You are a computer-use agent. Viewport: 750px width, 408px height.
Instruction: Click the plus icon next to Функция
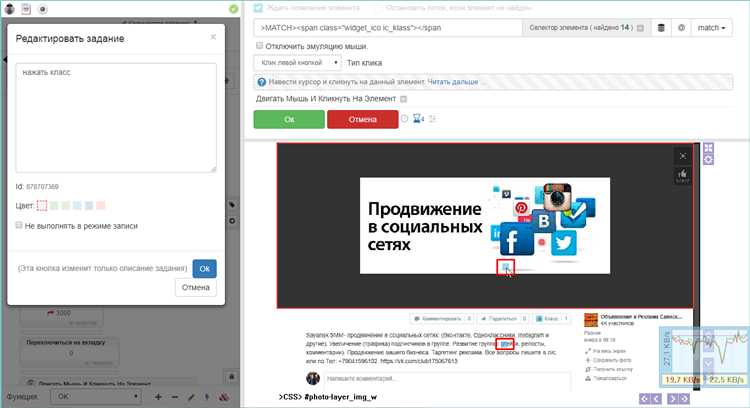pyautogui.click(x=158, y=397)
